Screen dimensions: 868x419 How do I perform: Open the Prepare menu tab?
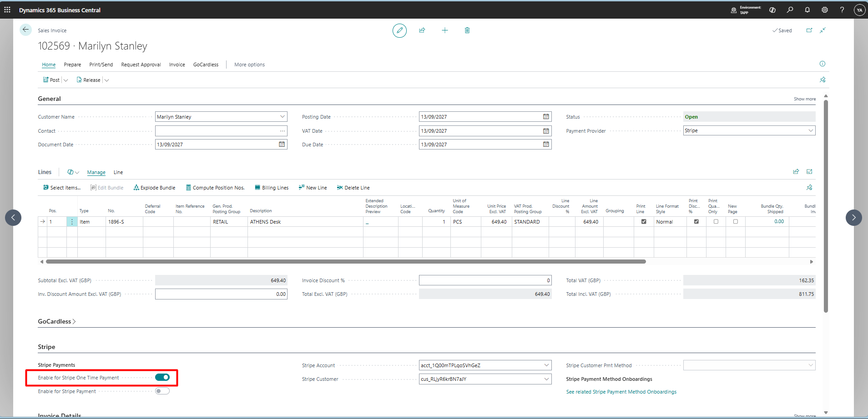(x=72, y=65)
